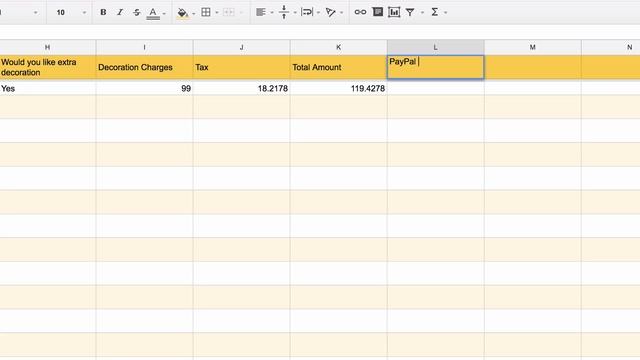Select column H header
Viewport: 640px width, 360px height.
[x=47, y=47]
